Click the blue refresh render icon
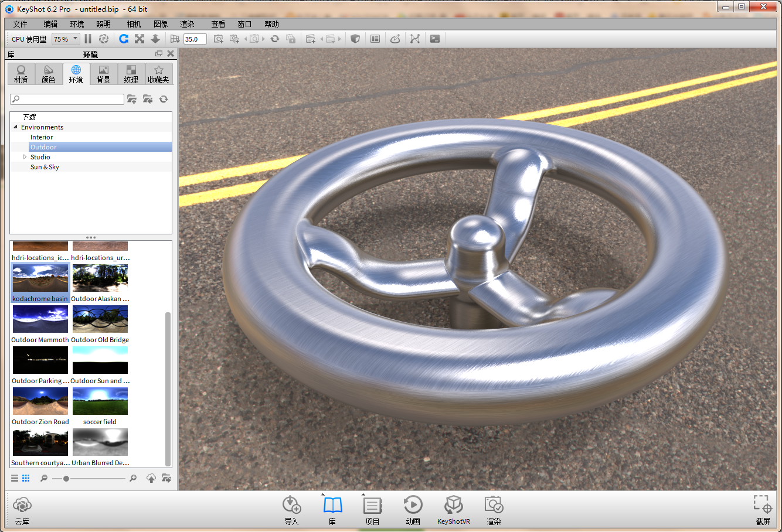782x532 pixels. 124,39
